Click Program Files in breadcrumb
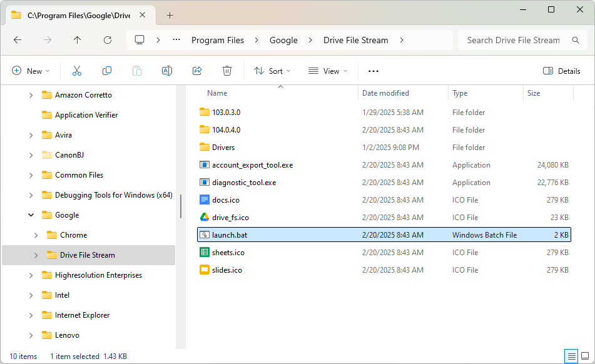The image size is (595, 364). click(218, 40)
